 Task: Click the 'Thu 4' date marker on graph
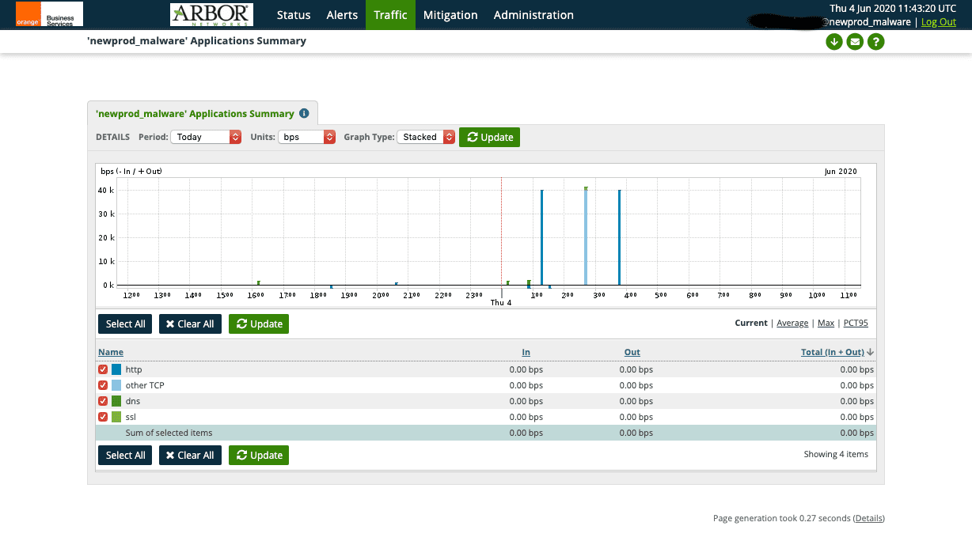point(501,303)
